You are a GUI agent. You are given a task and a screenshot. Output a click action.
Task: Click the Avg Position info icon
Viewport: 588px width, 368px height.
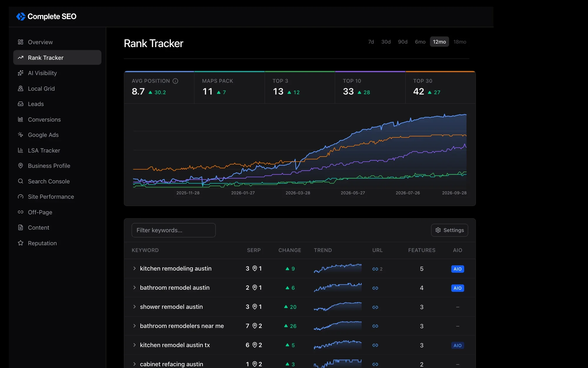tap(176, 81)
